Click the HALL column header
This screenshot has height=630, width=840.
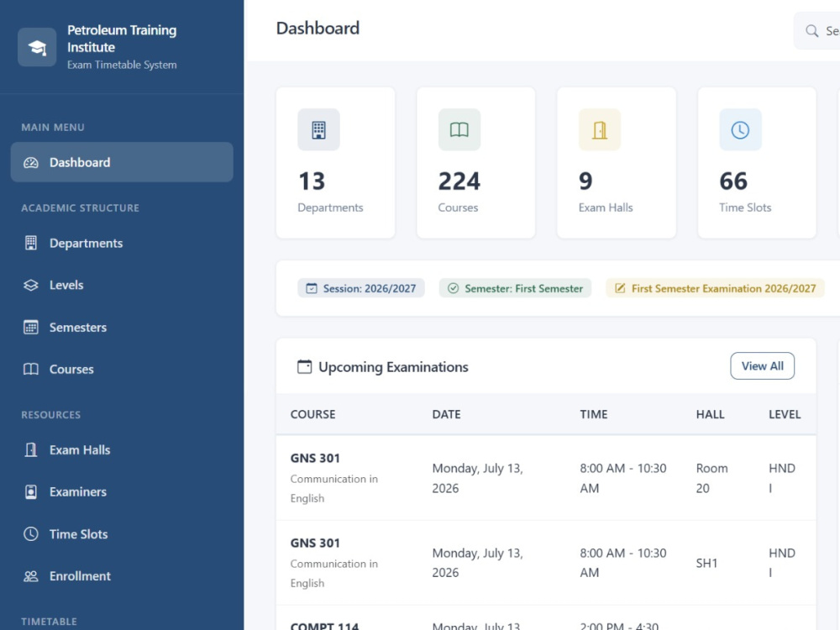pyautogui.click(x=711, y=414)
